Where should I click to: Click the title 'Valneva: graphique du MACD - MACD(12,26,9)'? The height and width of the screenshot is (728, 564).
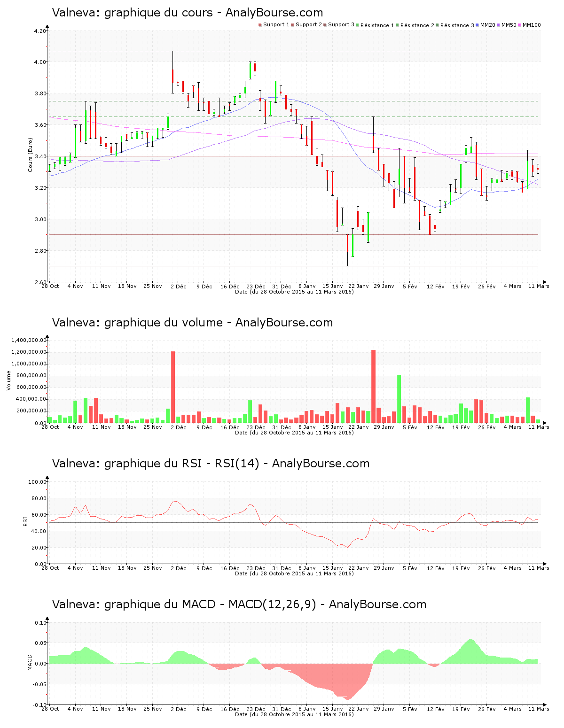click(x=184, y=604)
